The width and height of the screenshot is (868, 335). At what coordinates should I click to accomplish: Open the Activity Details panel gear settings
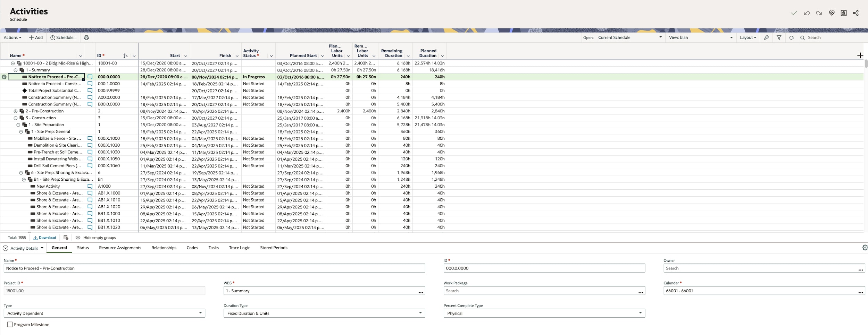(x=865, y=248)
